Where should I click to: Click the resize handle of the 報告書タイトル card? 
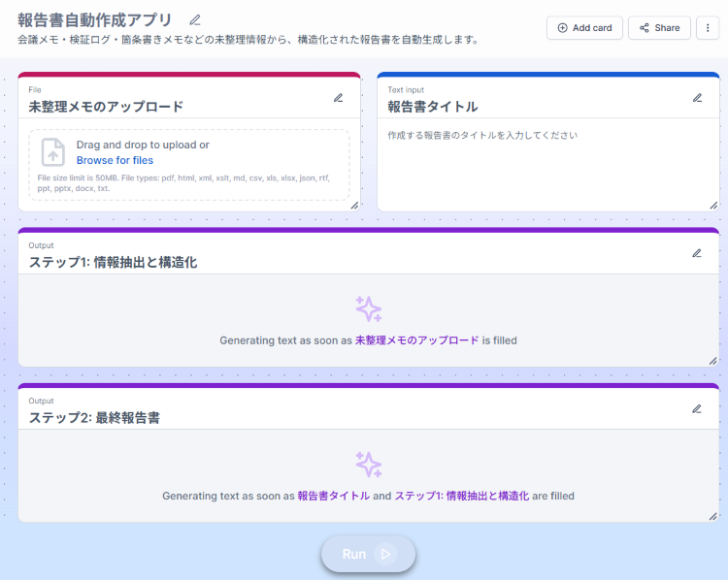(713, 205)
